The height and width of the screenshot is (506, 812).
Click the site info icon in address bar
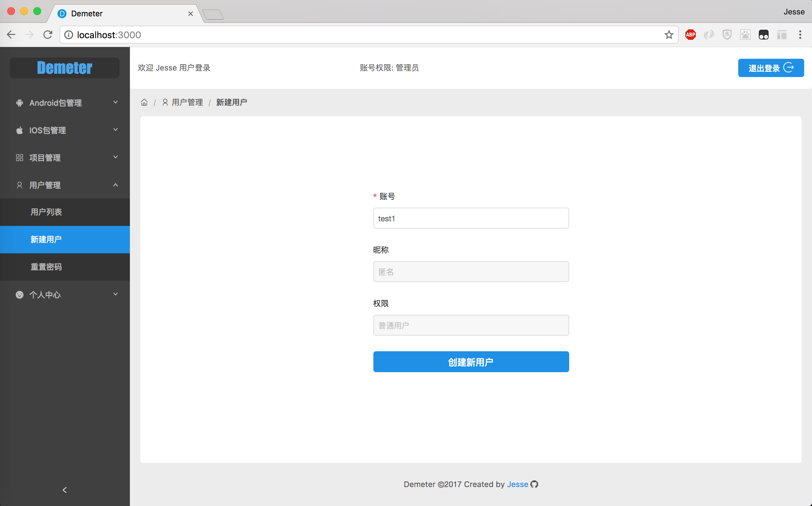69,35
